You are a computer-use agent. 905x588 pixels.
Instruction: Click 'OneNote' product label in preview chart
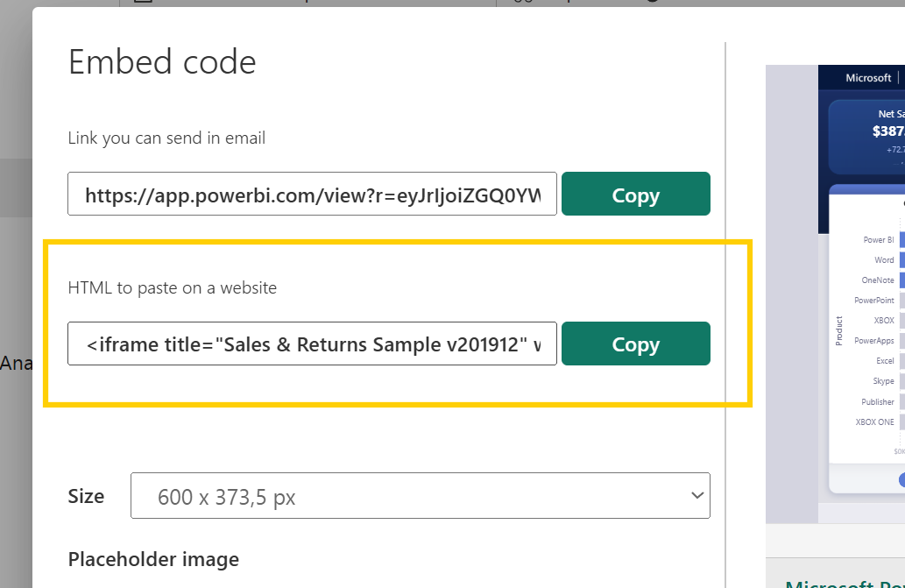point(878,280)
